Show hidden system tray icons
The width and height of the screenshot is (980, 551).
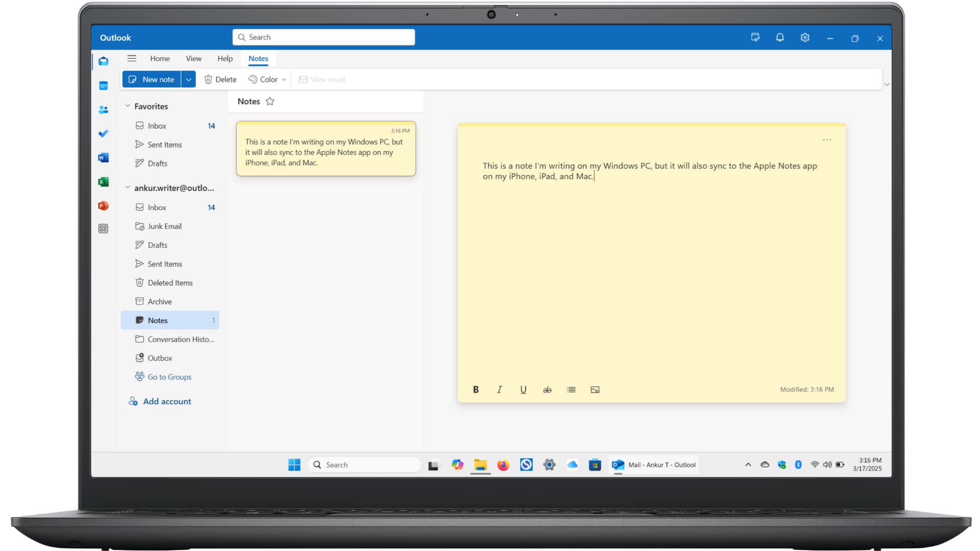coord(748,465)
